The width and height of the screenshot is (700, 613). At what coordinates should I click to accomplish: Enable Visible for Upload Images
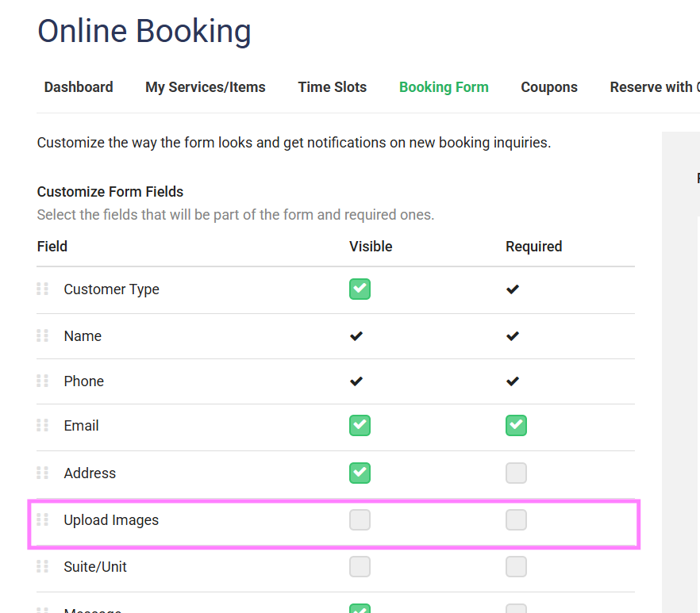pos(360,520)
